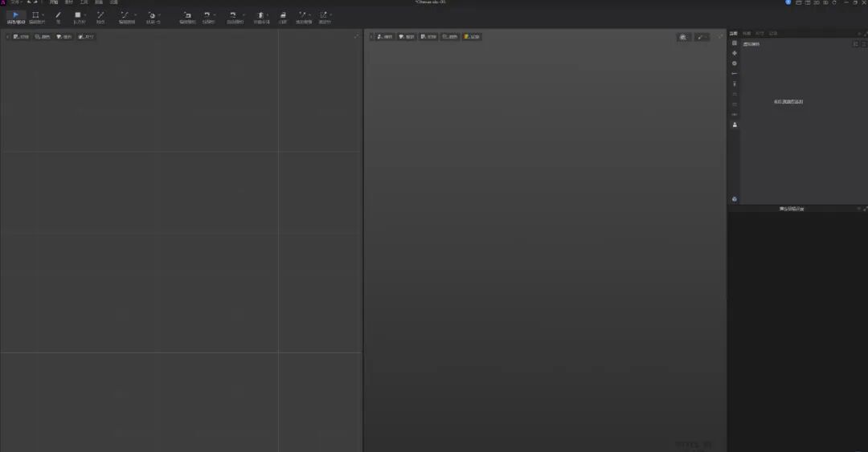The width and height of the screenshot is (868, 452).
Task: Open the third ribbon tab in the menu bar
Action: point(84,2)
